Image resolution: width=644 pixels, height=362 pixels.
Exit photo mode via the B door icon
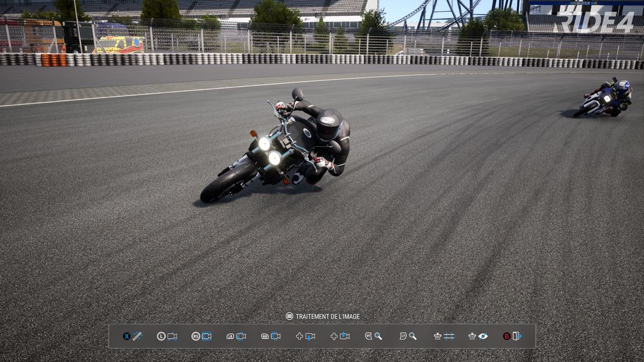coord(517,337)
